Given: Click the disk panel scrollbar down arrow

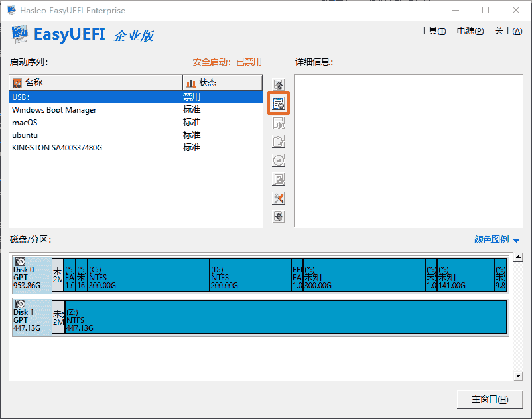Looking at the screenshot, I should 519,376.
